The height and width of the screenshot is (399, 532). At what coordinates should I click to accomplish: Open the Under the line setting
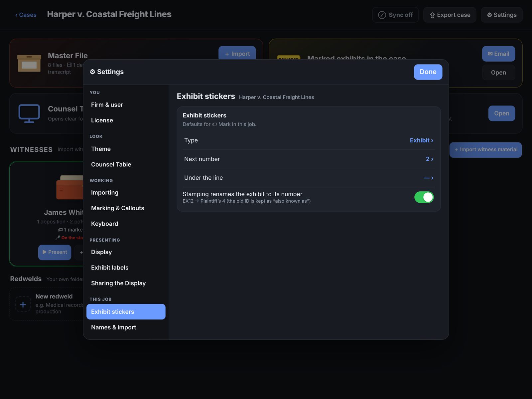point(309,178)
